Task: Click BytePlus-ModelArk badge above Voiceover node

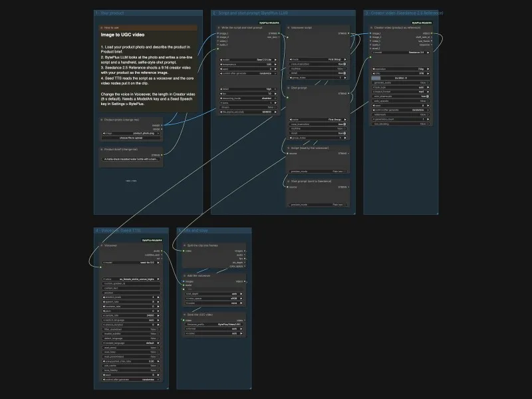Action: [x=152, y=240]
